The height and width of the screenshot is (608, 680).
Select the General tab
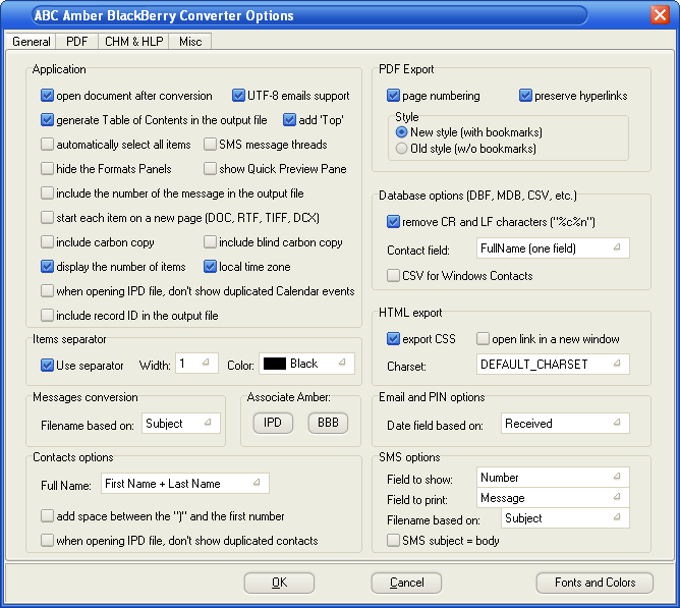(31, 41)
